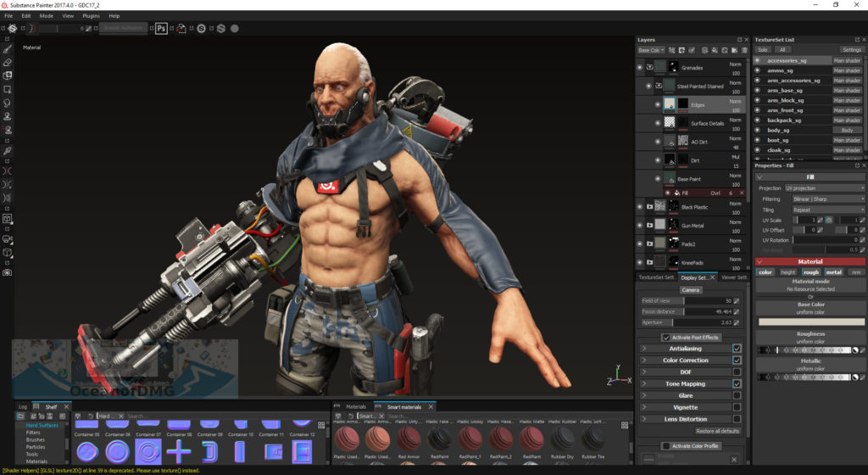868x475 pixels.
Task: Select the Paint brush tool in left toolbar
Action: click(x=7, y=48)
